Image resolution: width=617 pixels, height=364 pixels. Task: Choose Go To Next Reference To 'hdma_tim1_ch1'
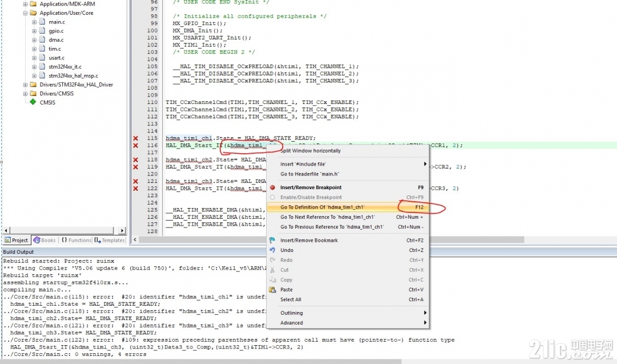pos(348,217)
